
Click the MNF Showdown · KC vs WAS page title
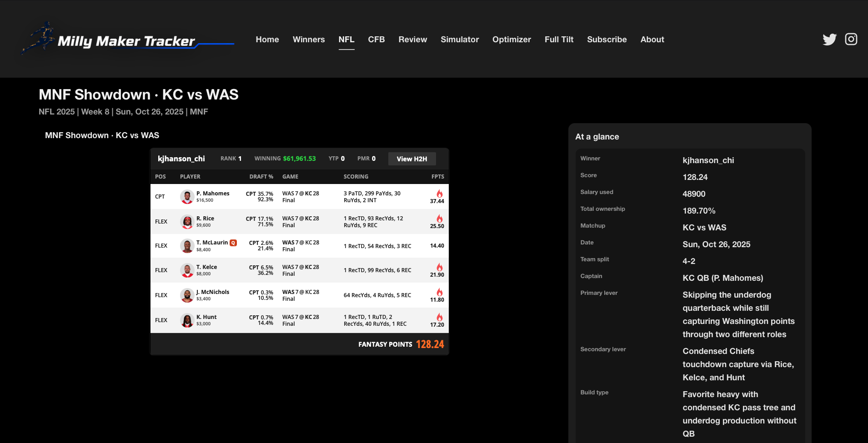point(139,95)
